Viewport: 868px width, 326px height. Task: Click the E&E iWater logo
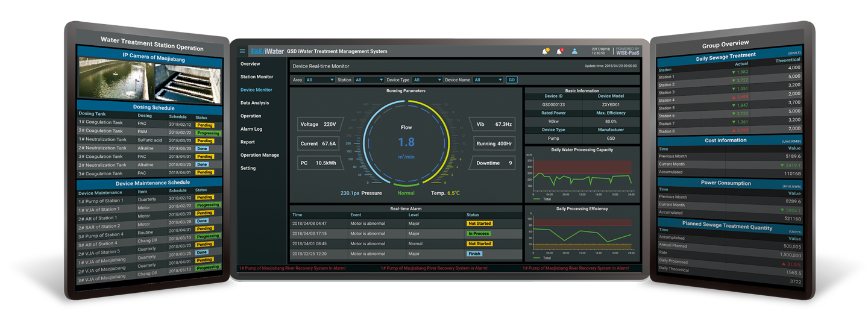pos(267,51)
